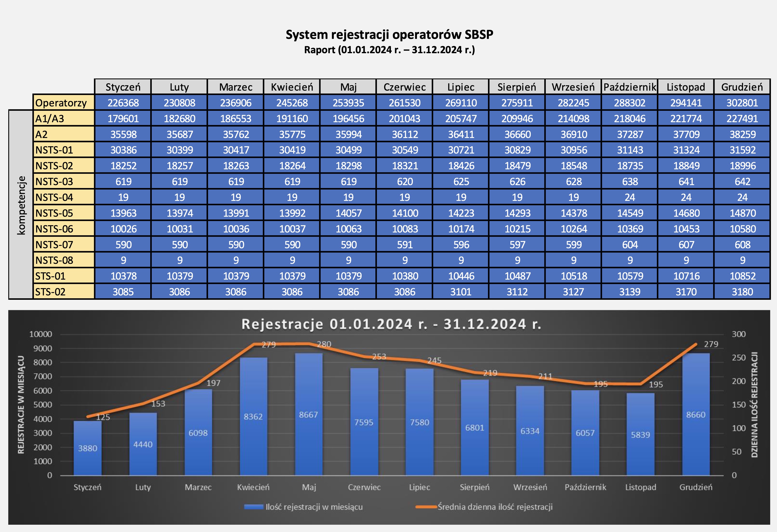Click the blue legend swatch for monthly registrations
This screenshot has height=532, width=777.
(x=254, y=507)
